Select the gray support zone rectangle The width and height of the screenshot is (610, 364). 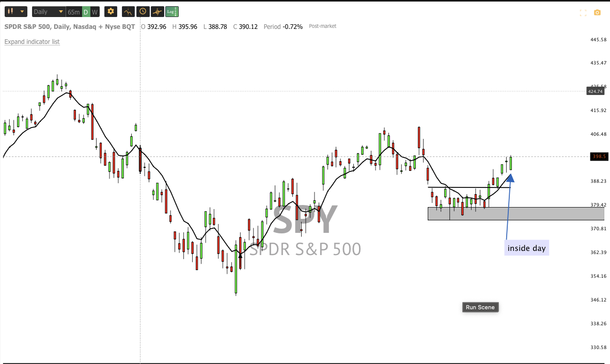tap(516, 214)
